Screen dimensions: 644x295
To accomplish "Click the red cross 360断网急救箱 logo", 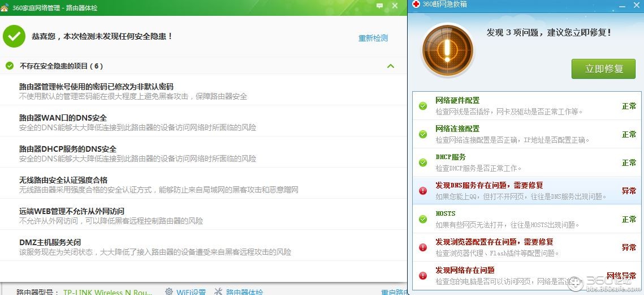I will [416, 4].
